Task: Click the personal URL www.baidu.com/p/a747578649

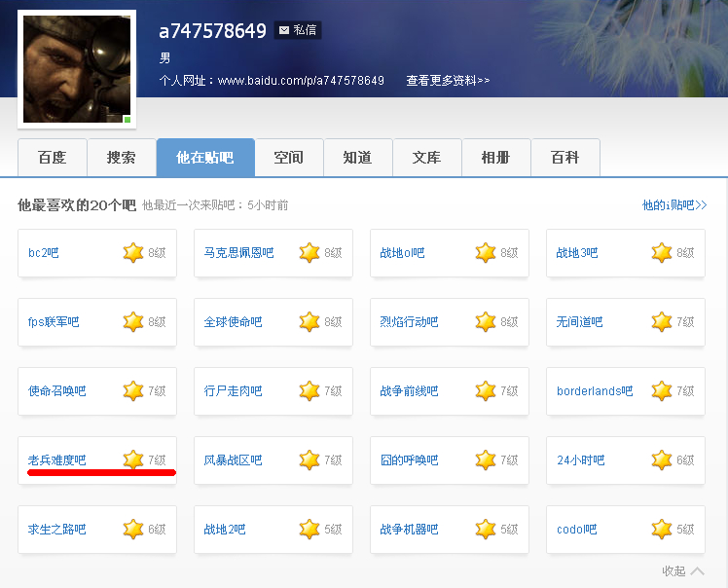Action: 301,81
